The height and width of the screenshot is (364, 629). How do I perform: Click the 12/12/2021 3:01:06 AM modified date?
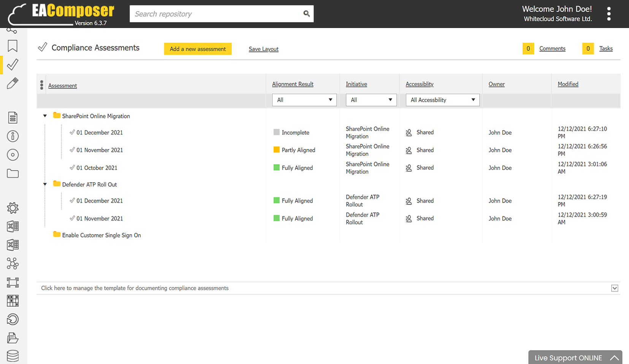(582, 168)
